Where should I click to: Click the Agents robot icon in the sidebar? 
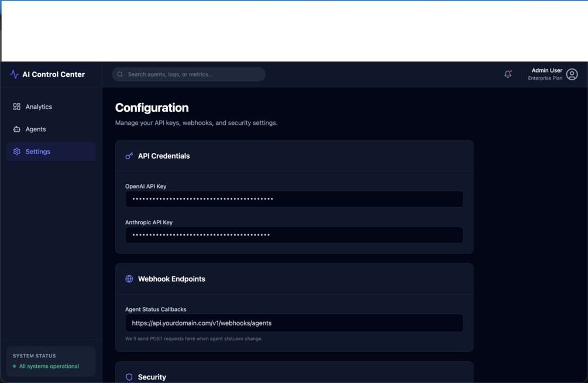click(16, 129)
